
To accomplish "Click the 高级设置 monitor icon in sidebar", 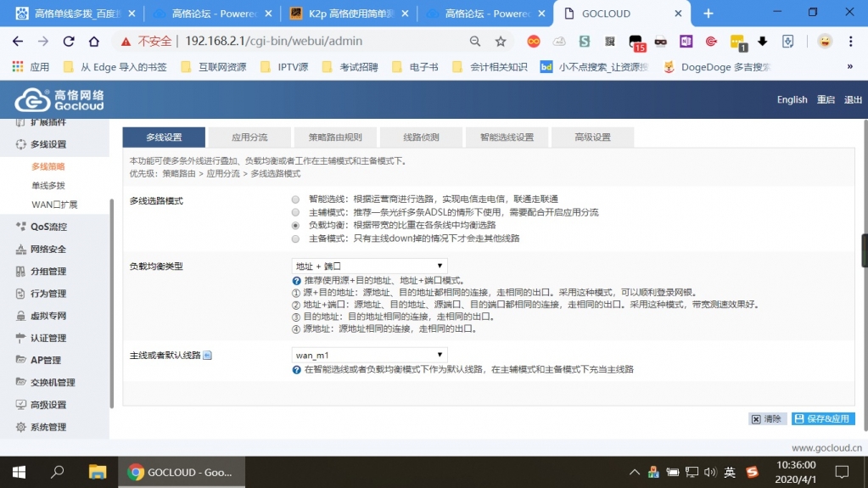I will tap(21, 404).
